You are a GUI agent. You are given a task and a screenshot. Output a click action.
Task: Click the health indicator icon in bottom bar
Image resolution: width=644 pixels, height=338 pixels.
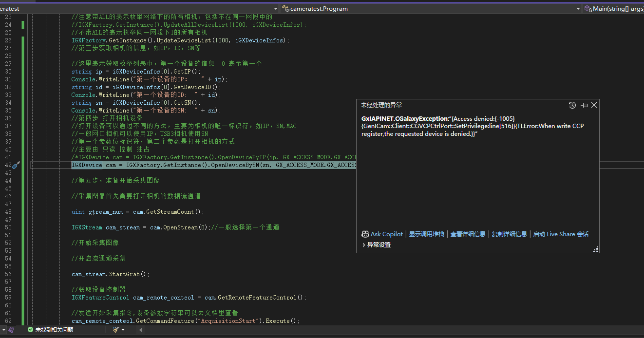tap(11, 330)
